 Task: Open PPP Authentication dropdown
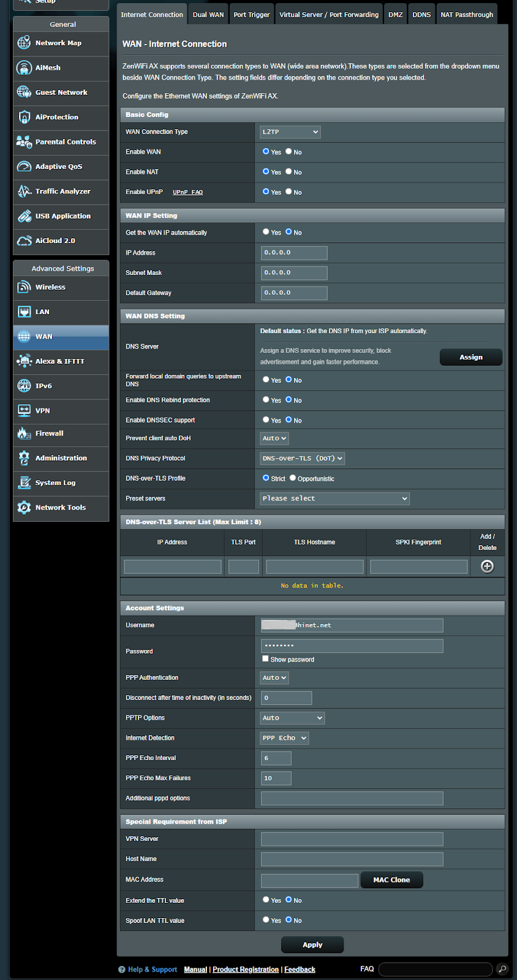(x=274, y=678)
